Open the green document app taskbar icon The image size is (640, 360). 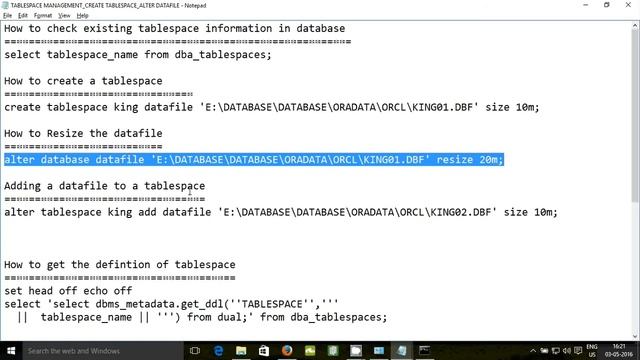pyautogui.click(x=333, y=351)
